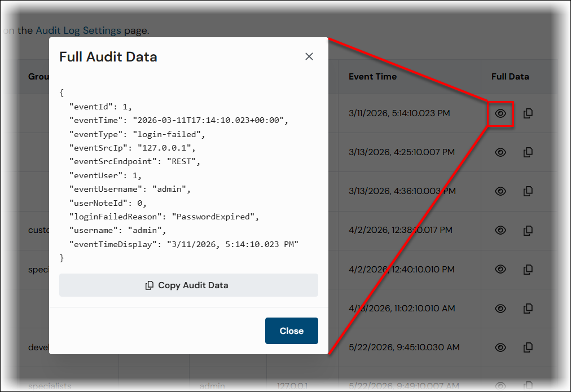
Task: Click the "eventUsername": "admin" line
Action: click(x=130, y=189)
